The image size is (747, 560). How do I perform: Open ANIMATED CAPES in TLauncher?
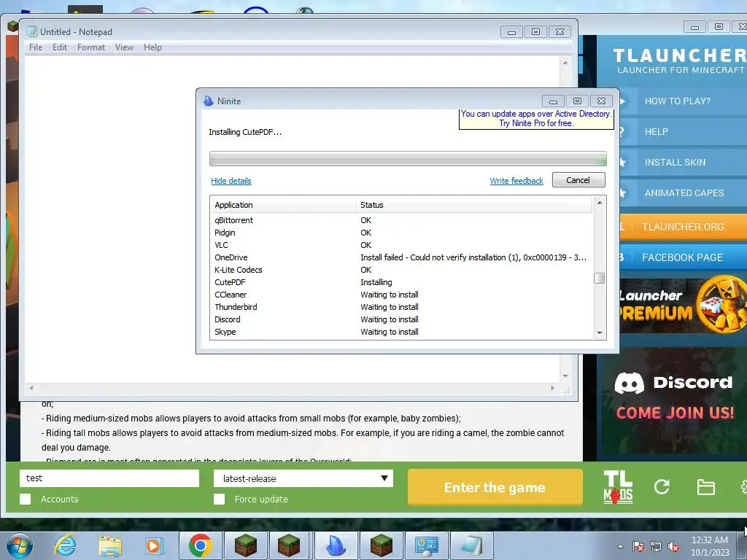click(x=683, y=192)
